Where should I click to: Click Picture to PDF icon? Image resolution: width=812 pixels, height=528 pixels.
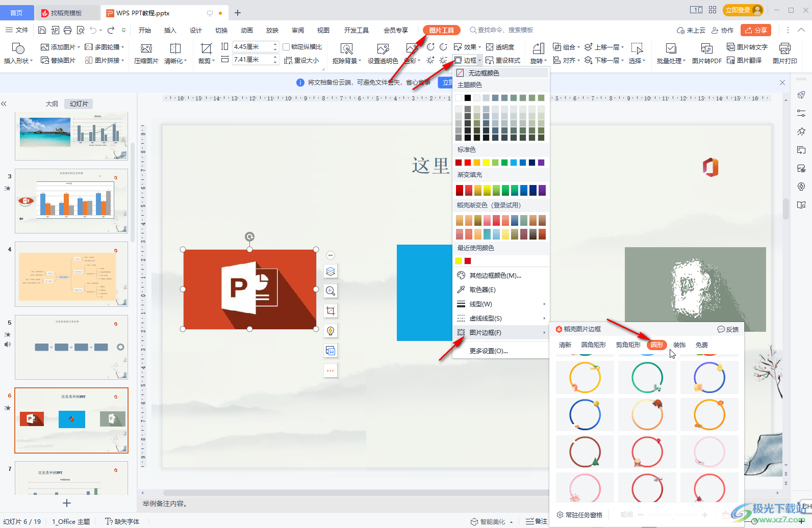(x=706, y=48)
